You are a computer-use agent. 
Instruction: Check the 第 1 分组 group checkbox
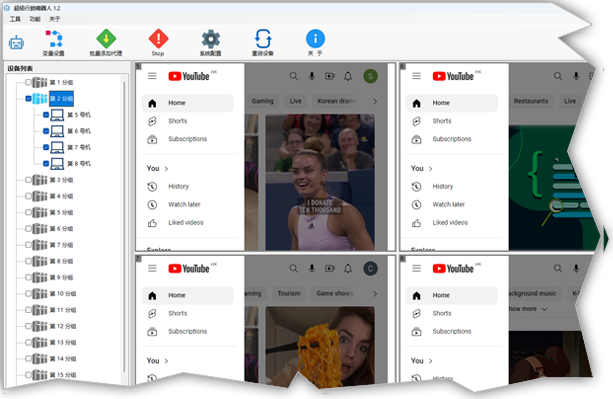(x=28, y=82)
